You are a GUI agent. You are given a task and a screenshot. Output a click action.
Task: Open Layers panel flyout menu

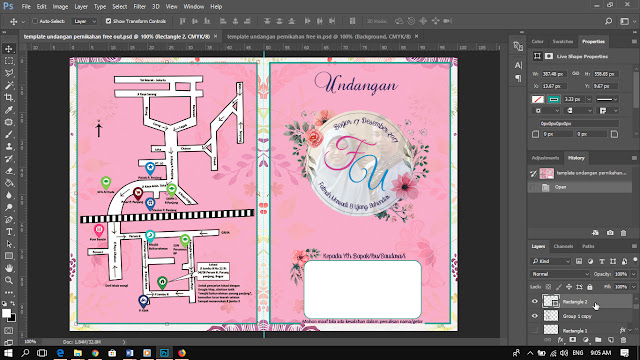[x=634, y=246]
